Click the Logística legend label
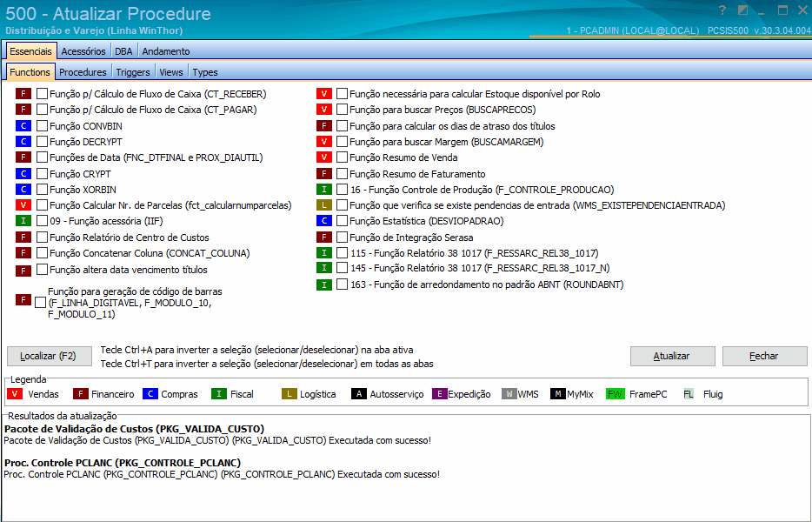 tap(318, 394)
